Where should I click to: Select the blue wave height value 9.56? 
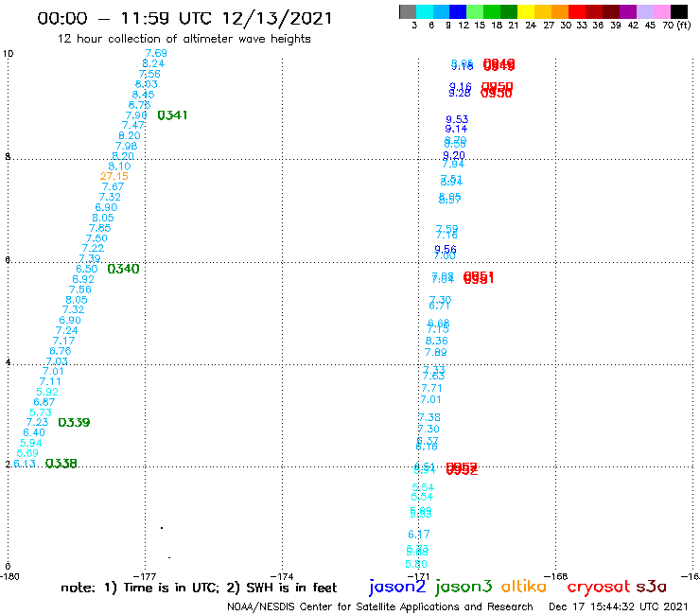coord(446,249)
